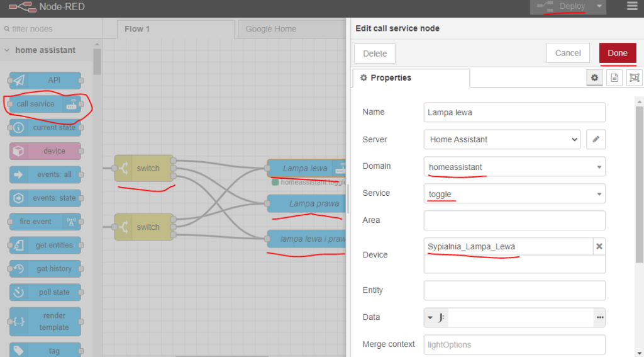This screenshot has height=357, width=644.
Task: Open node properties gear icon
Action: click(594, 77)
